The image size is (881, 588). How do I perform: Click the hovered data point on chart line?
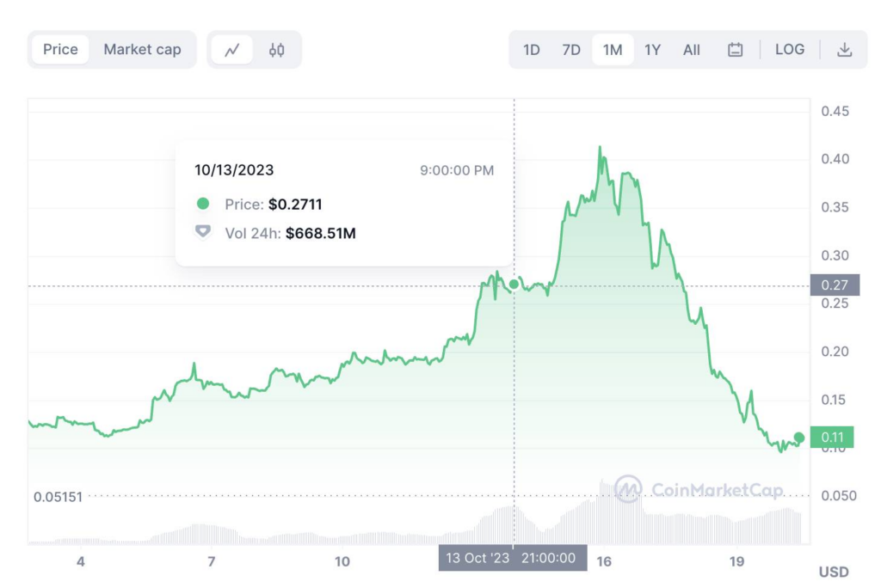point(514,285)
